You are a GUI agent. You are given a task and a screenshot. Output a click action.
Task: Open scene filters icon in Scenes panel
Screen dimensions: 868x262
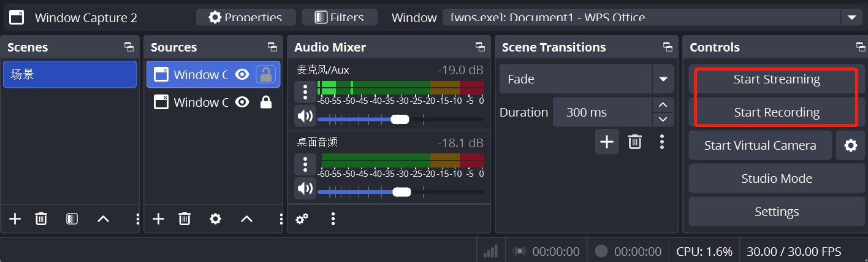pyautogui.click(x=72, y=219)
